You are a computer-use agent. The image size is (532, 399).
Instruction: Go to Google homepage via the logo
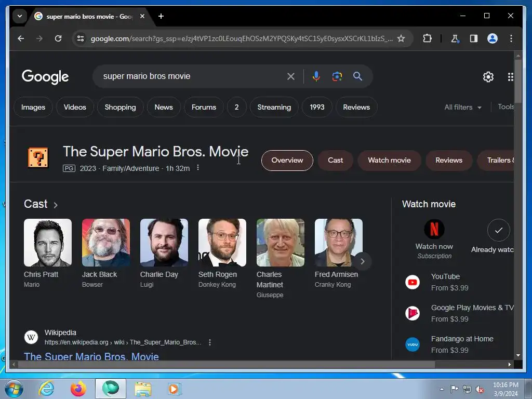click(x=45, y=77)
